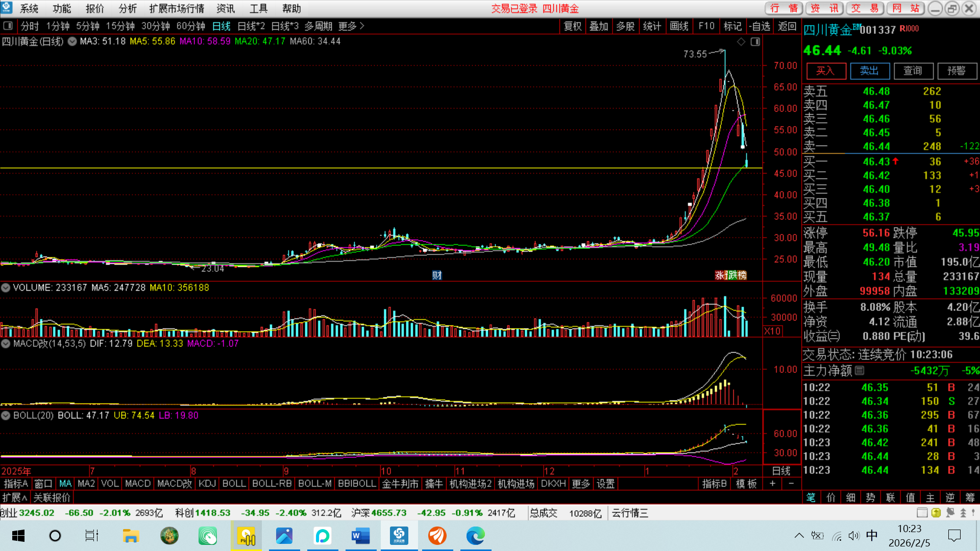
Task: Toggle the left sidebar panel icon
Action: click(8, 26)
